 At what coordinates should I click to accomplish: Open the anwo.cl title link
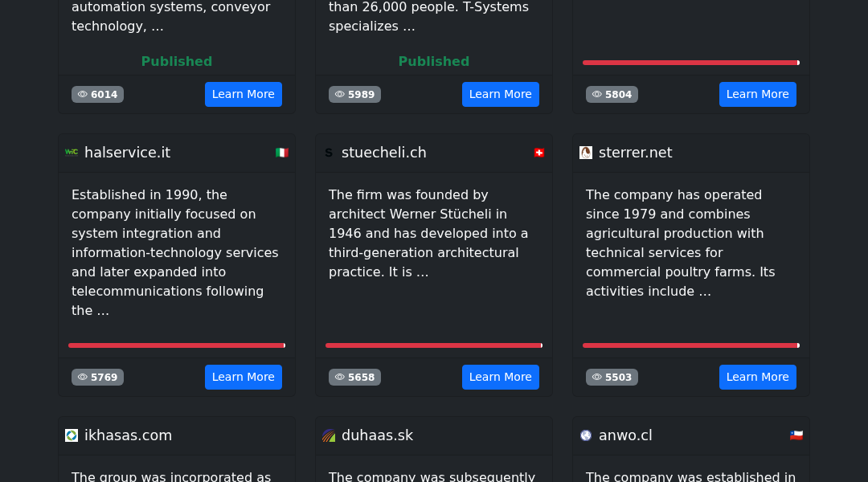coord(625,435)
